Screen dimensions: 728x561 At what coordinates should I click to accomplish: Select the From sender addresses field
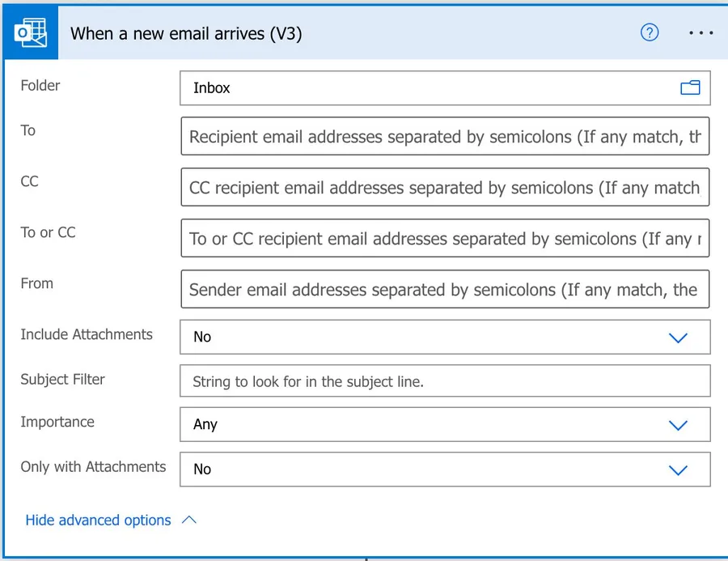pyautogui.click(x=444, y=290)
